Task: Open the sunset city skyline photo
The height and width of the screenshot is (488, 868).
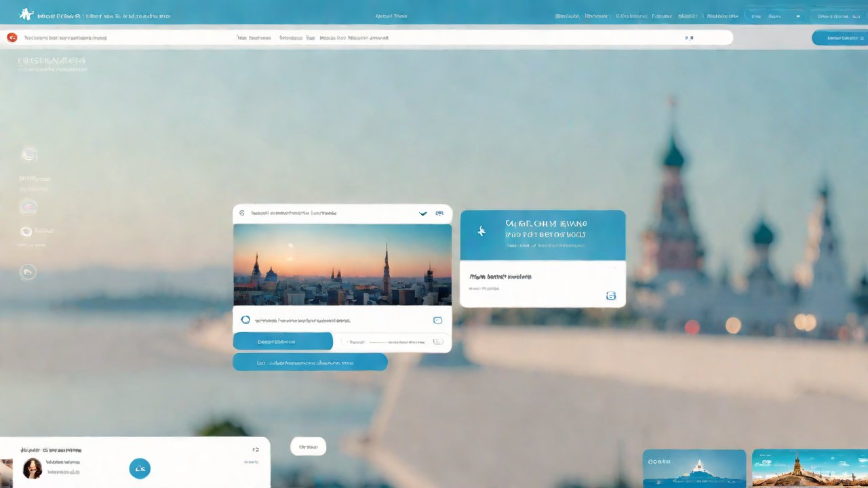Action: pos(342,264)
